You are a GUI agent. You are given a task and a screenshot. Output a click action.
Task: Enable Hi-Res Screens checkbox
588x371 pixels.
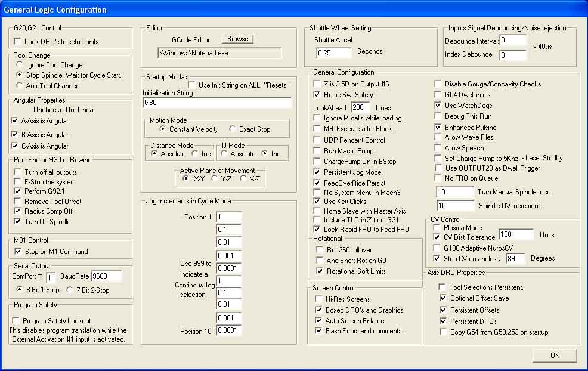(319, 299)
